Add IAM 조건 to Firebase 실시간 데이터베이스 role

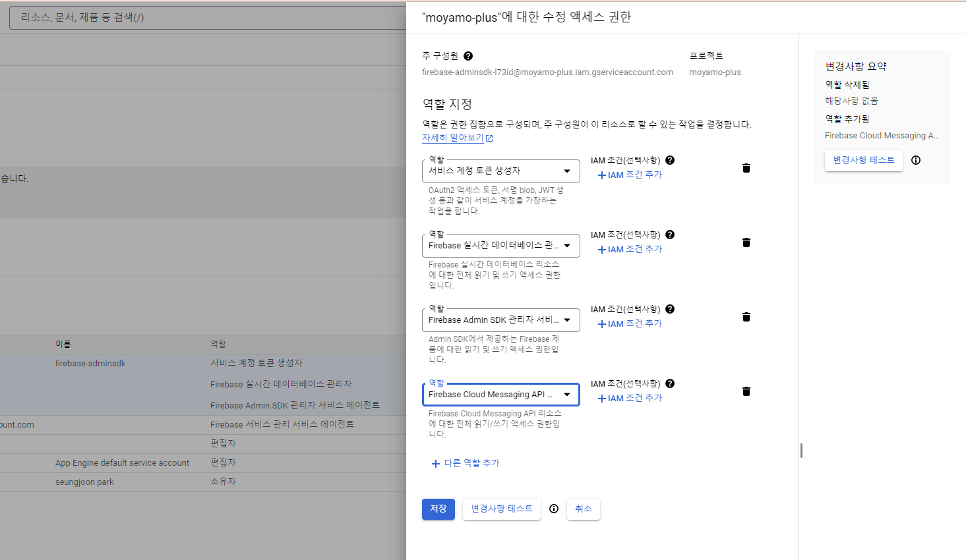click(630, 250)
